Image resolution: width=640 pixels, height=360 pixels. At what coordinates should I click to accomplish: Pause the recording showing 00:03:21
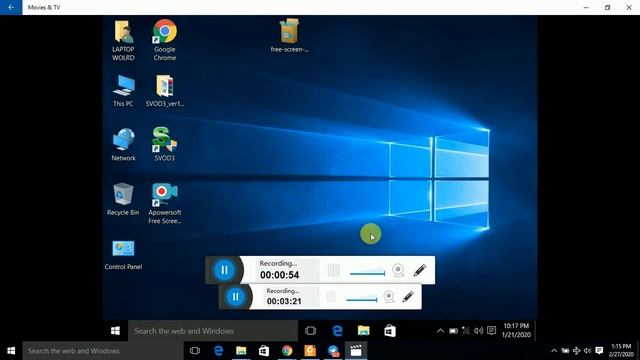[x=236, y=297]
